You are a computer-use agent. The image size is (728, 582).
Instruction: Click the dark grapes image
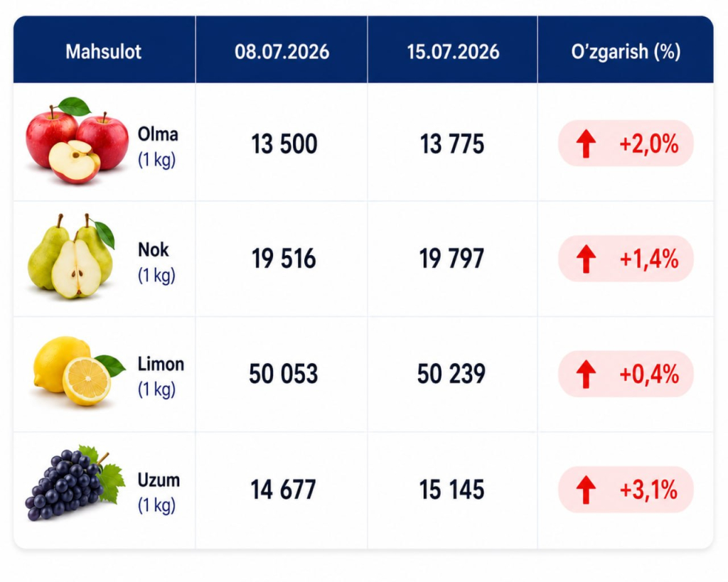75,483
